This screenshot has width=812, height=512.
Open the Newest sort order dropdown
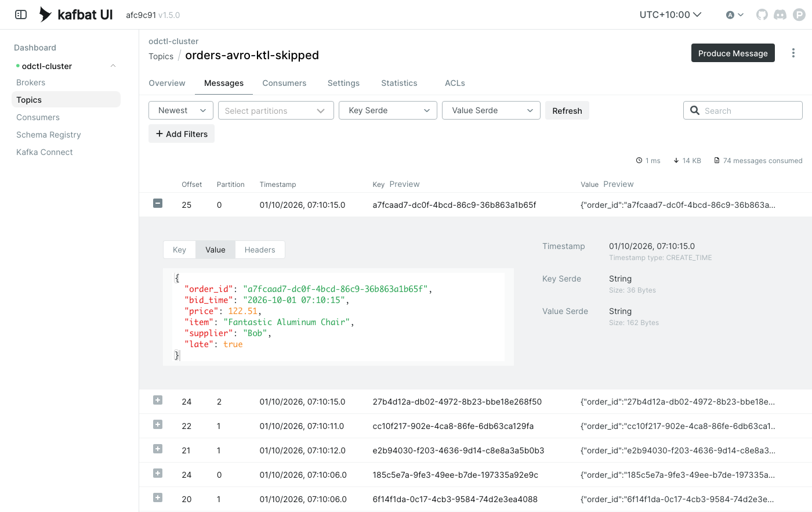(181, 110)
